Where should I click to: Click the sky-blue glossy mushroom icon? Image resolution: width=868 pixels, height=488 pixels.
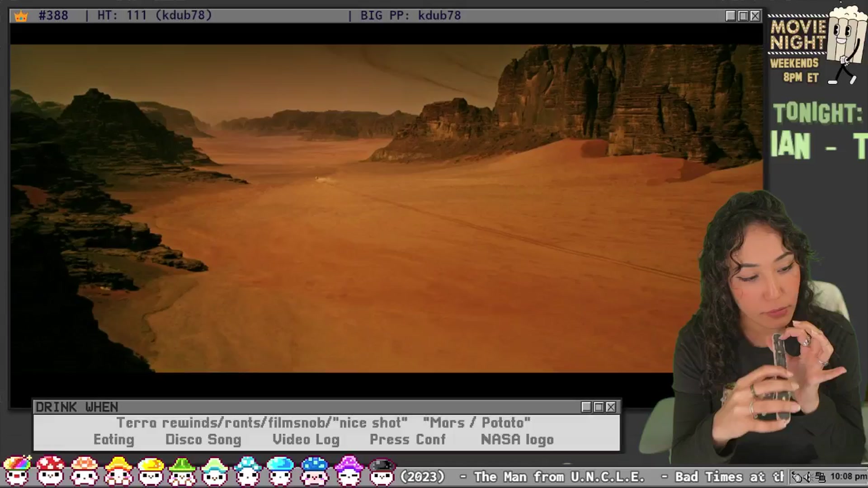[280, 470]
